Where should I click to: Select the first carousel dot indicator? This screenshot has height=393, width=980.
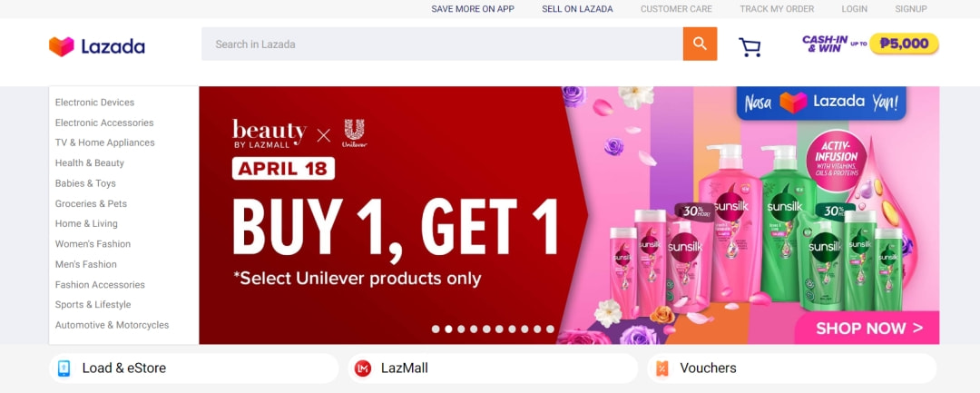[435, 329]
